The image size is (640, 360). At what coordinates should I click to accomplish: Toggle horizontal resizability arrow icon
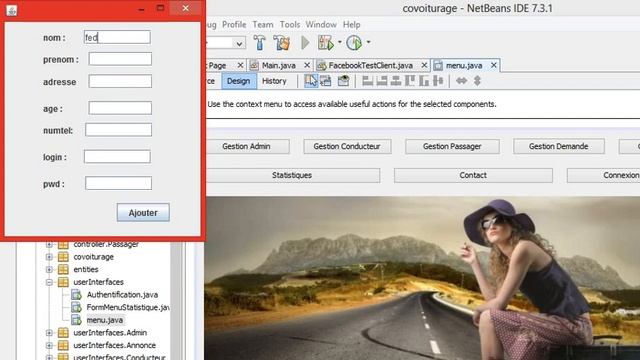tap(462, 81)
